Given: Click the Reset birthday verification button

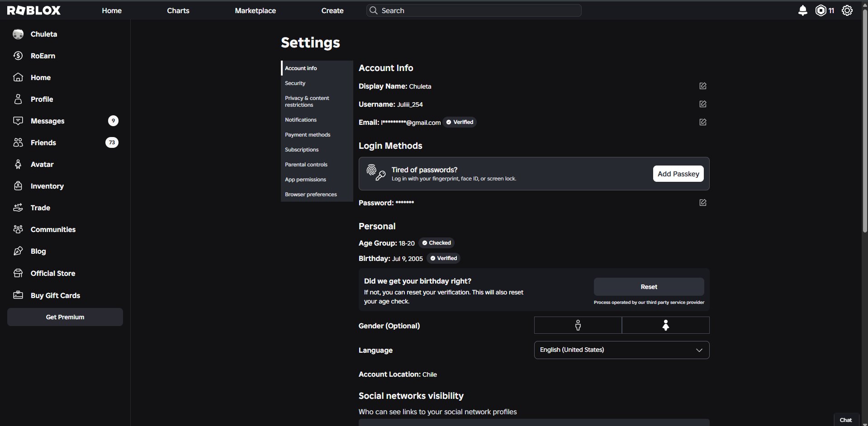Looking at the screenshot, I should [649, 287].
